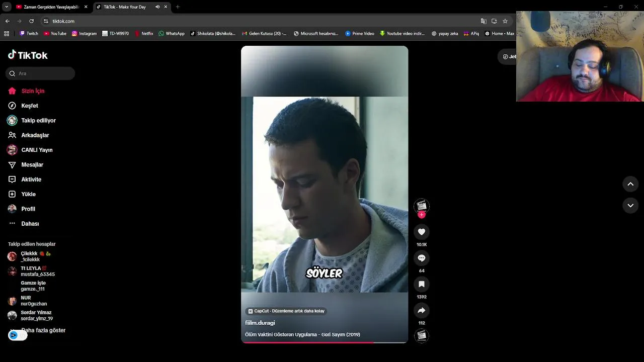
Task: Click the TikTok logo
Action: click(x=28, y=55)
